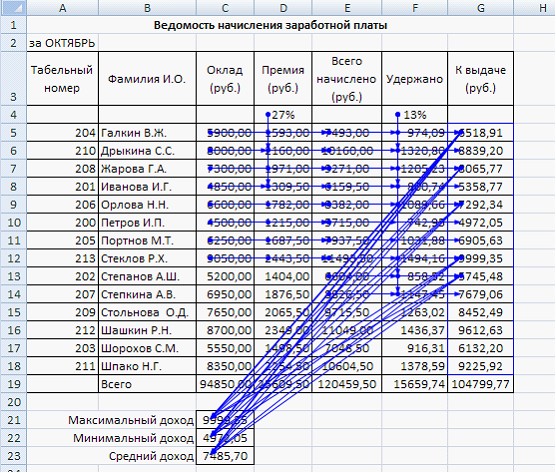
Task: Click 'Фамилия И.О.' header cell
Action: (x=147, y=79)
